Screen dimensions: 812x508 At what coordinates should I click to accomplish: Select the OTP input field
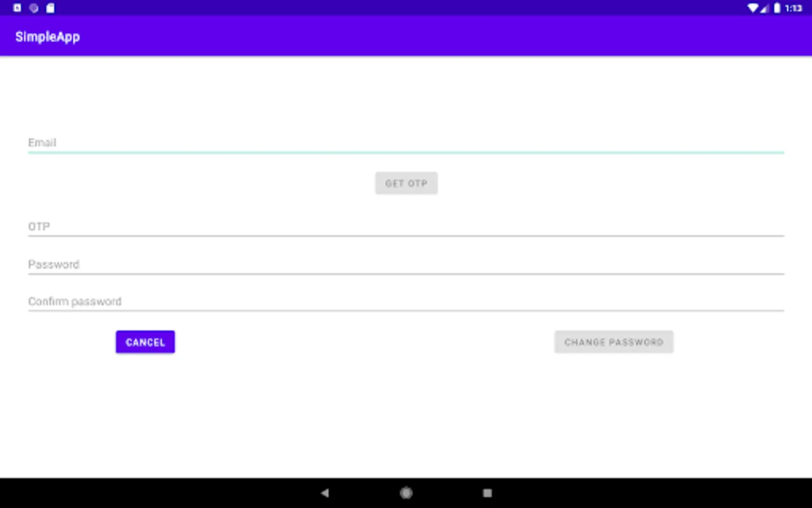tap(406, 226)
